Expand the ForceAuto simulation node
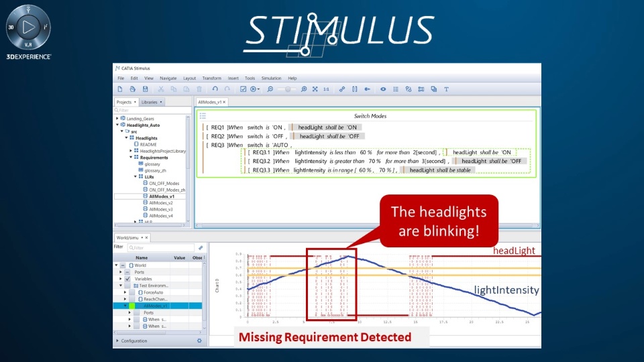 point(125,292)
